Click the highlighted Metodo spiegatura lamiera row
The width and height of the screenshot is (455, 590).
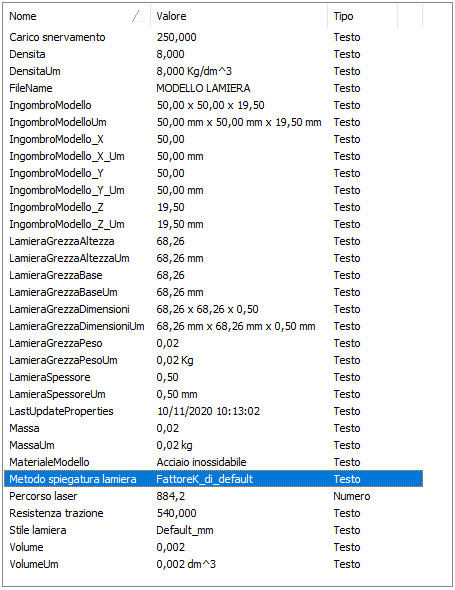pos(213,479)
